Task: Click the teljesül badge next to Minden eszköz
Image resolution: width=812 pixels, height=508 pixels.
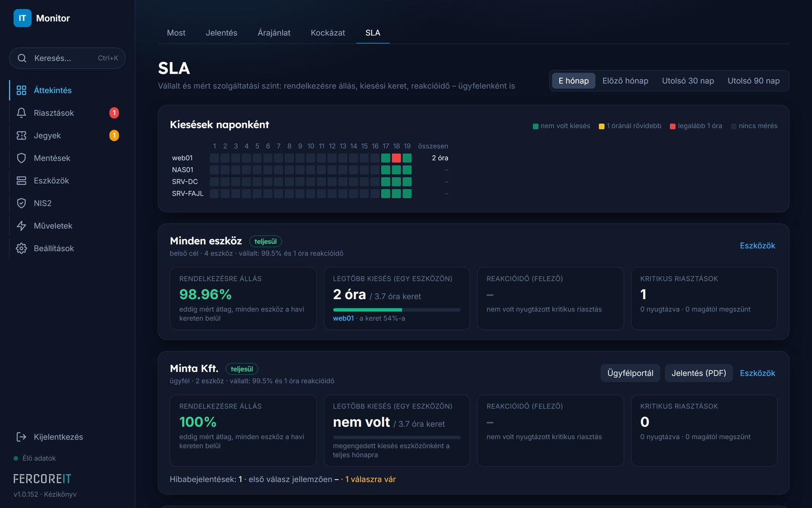Action: 265,241
